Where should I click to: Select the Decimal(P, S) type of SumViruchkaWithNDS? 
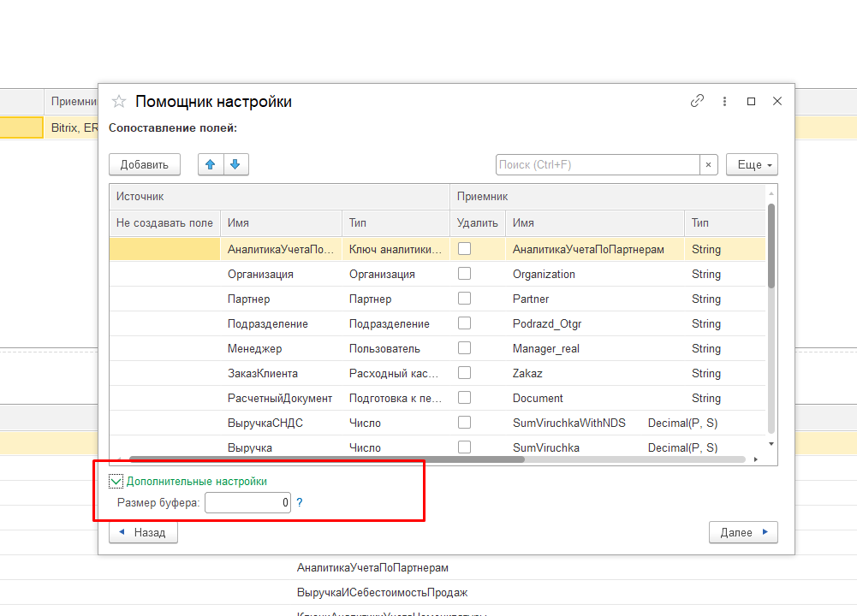682,423
